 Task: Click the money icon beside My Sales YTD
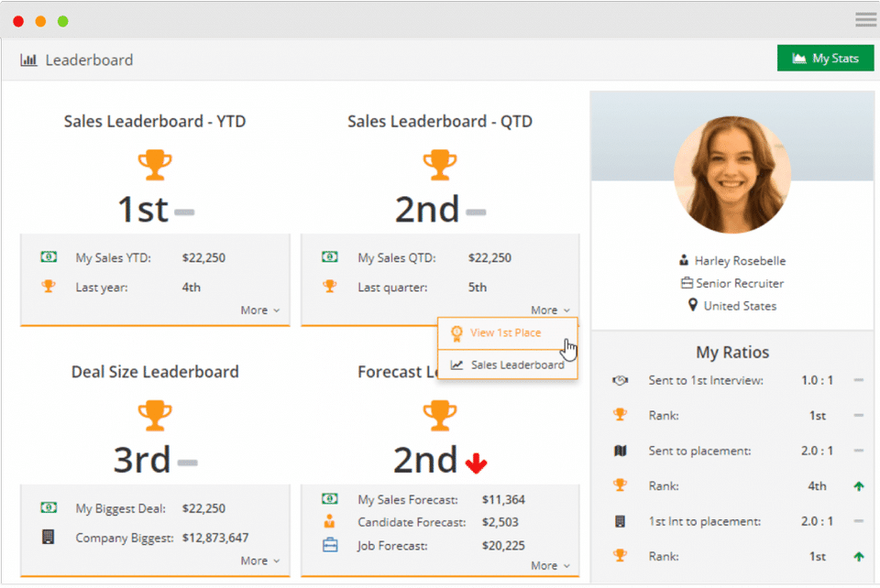coord(49,257)
